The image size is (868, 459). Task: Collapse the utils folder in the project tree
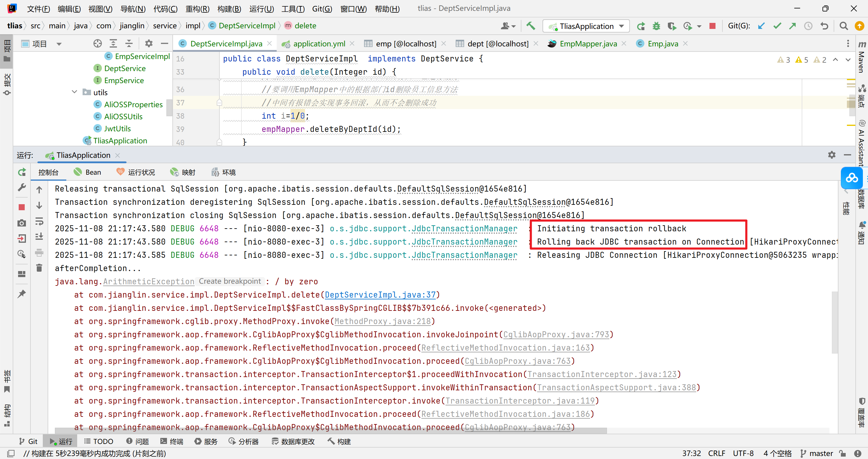point(74,92)
